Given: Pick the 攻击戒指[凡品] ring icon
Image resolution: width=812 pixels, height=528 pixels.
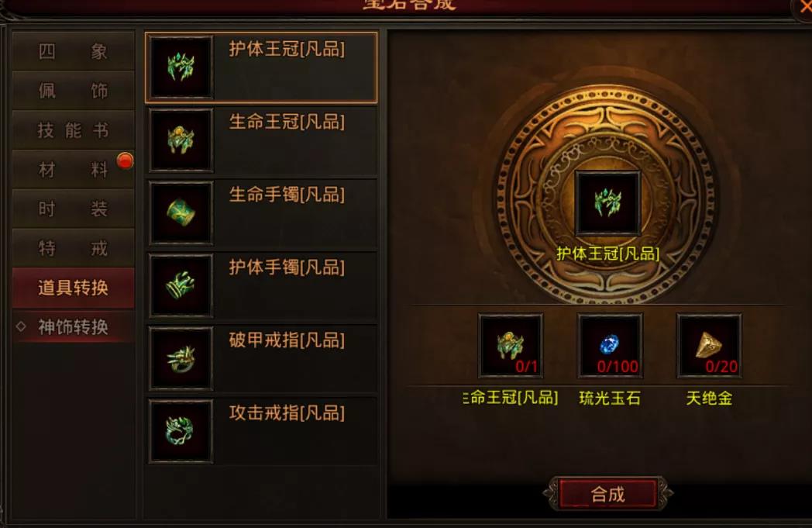Looking at the screenshot, I should tap(181, 431).
